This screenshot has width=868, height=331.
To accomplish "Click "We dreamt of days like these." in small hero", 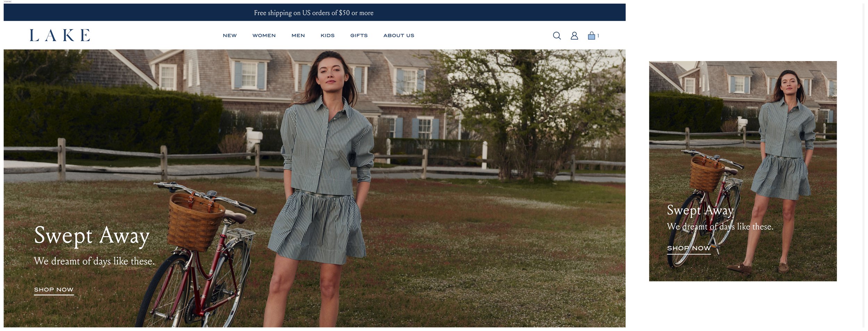I will point(720,227).
